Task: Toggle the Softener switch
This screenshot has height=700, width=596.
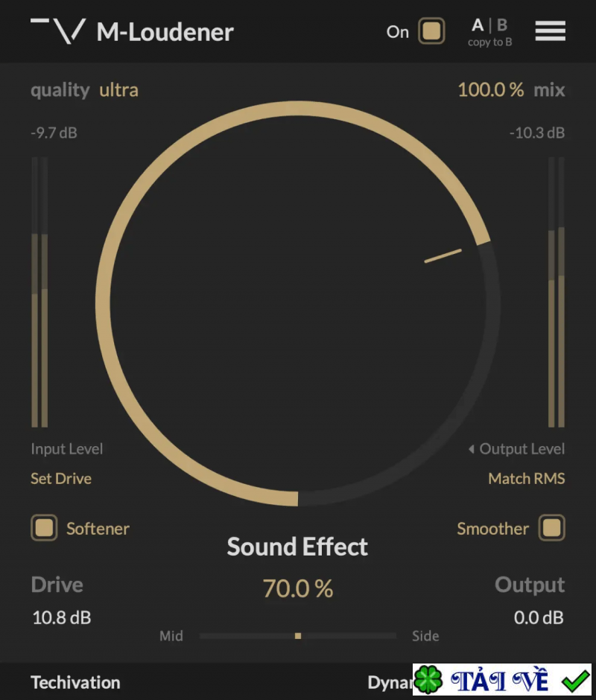Action: pyautogui.click(x=44, y=528)
